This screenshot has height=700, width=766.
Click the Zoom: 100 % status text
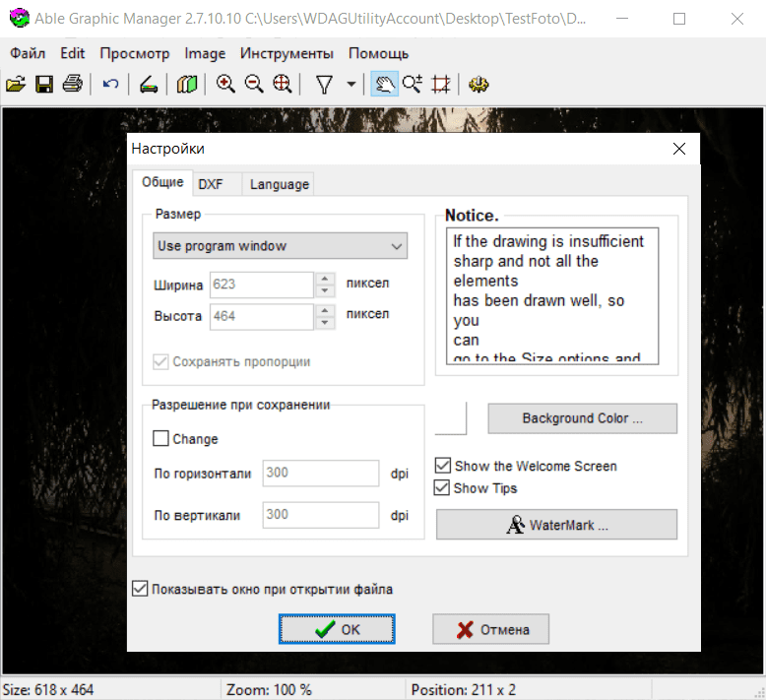pyautogui.click(x=269, y=690)
